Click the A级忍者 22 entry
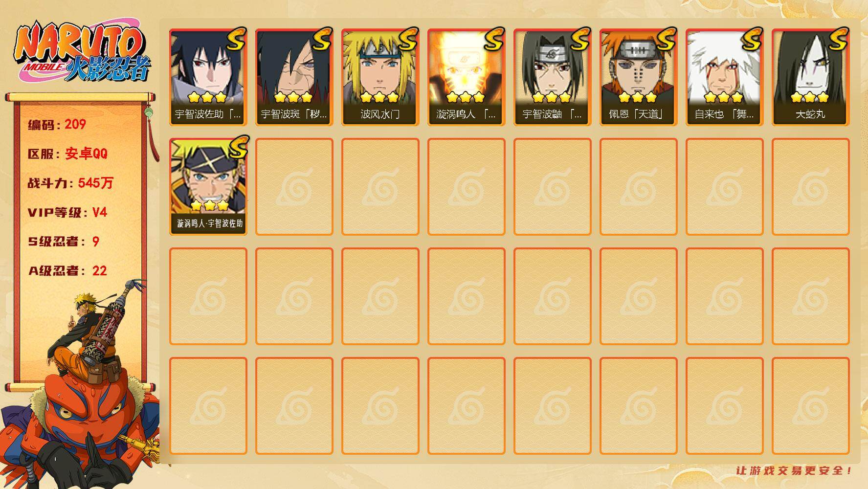The image size is (868, 489). (67, 271)
